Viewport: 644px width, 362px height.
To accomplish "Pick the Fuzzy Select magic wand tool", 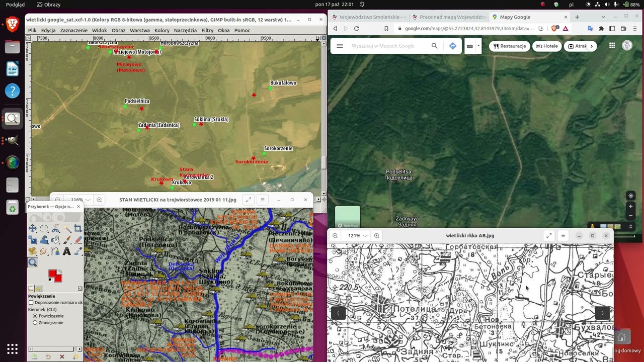I will (67, 229).
